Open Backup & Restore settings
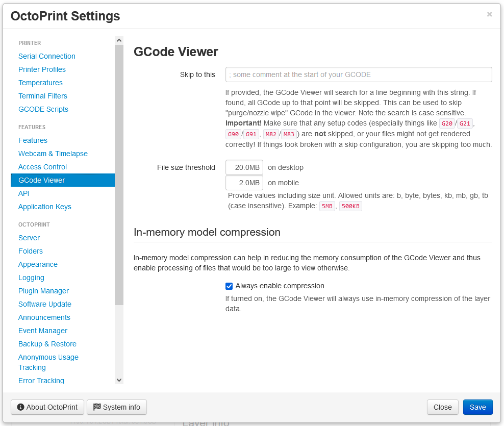504x426 pixels. point(47,344)
